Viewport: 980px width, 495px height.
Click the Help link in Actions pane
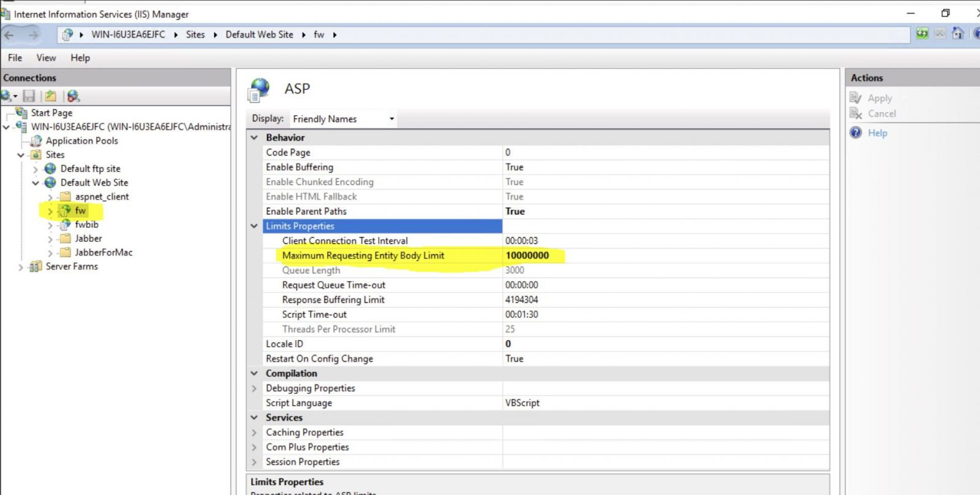tap(877, 133)
